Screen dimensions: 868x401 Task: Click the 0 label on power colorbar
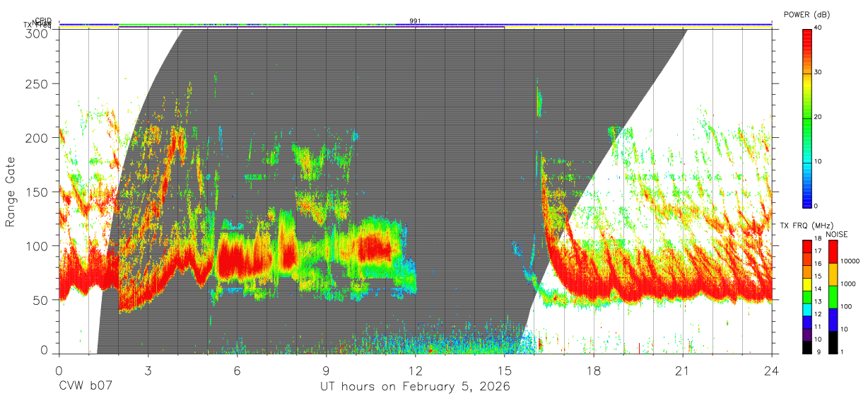(817, 206)
